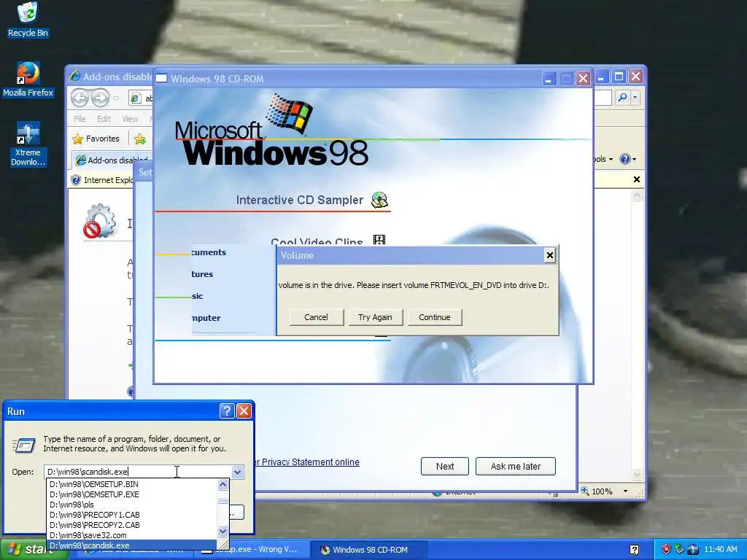Screen dimensions: 747x560
Task: Click the Favorites button label
Action: pos(102,139)
